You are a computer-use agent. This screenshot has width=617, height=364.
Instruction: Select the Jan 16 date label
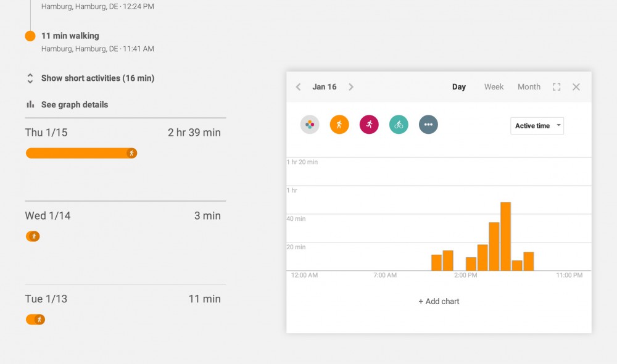tap(325, 87)
